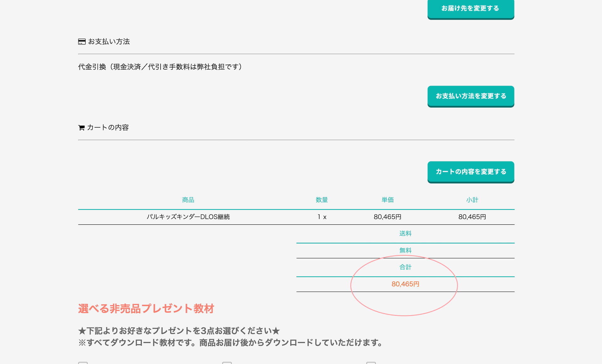Tick the rightmost present selection checkbox
Screen dimensions: 602x364
(371, 363)
